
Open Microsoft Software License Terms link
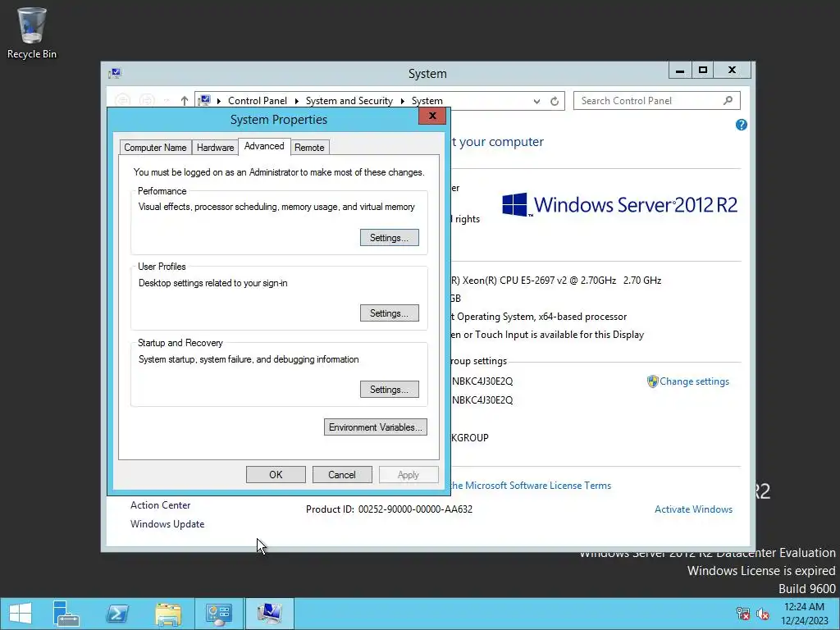531,486
